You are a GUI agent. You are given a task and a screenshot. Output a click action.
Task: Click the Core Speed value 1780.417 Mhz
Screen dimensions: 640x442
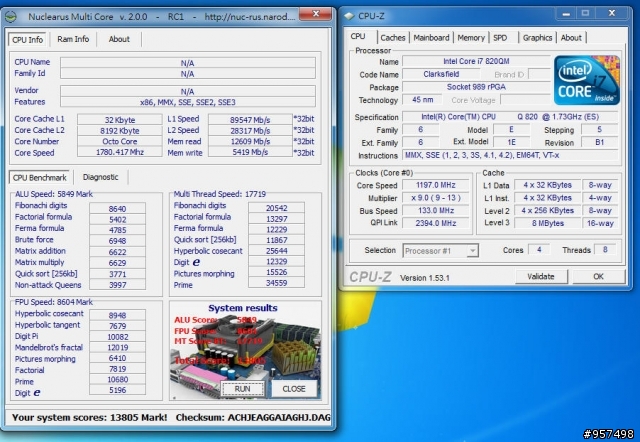tap(120, 152)
